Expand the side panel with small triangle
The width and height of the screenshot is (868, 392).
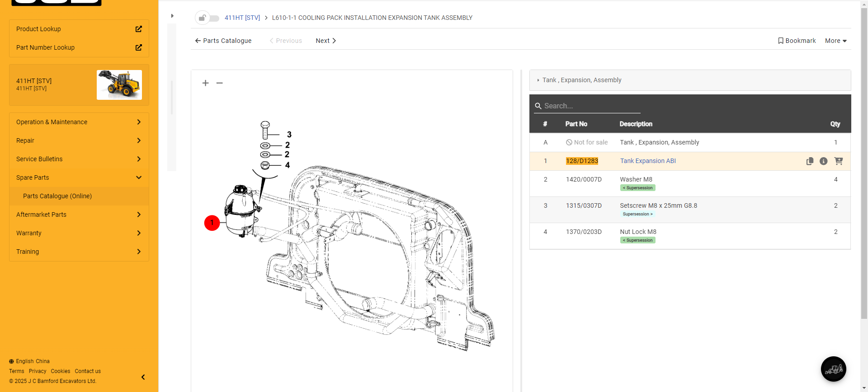[x=172, y=16]
